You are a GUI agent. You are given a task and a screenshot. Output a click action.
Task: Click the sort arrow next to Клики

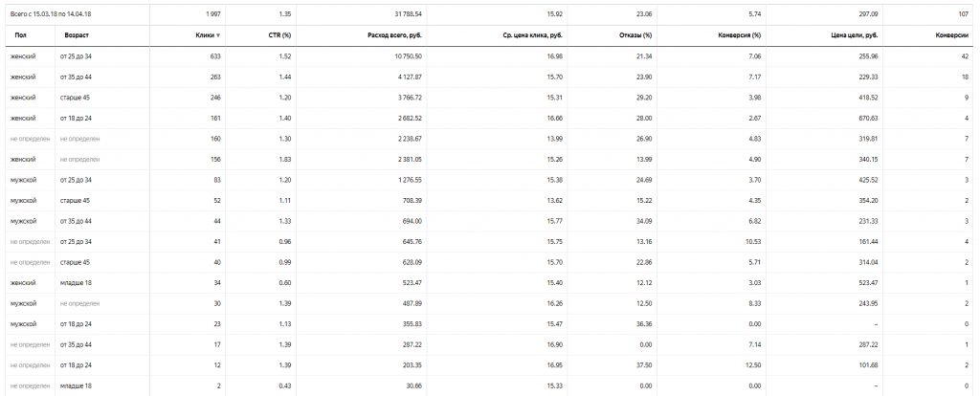(218, 35)
